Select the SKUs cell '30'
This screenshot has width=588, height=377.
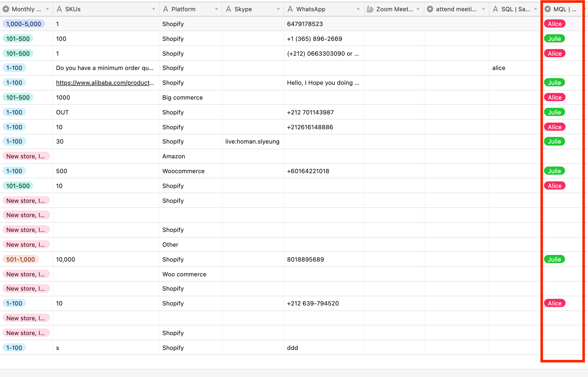click(x=106, y=142)
